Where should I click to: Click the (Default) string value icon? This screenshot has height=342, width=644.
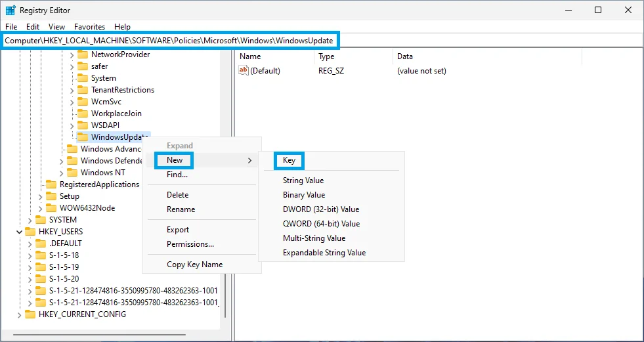pyautogui.click(x=244, y=71)
